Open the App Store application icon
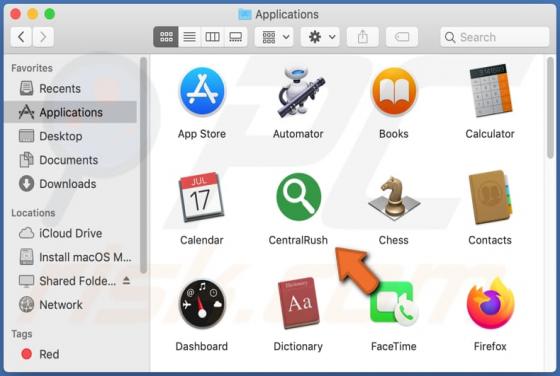Image resolution: width=560 pixels, height=376 pixels. tap(202, 92)
